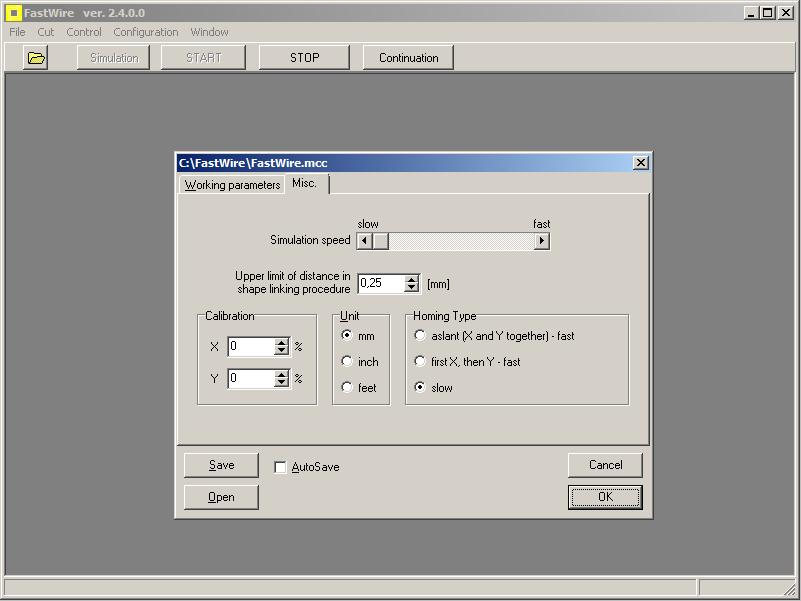Switch to the Working parameters tab
This screenshot has width=801, height=601.
[x=232, y=185]
